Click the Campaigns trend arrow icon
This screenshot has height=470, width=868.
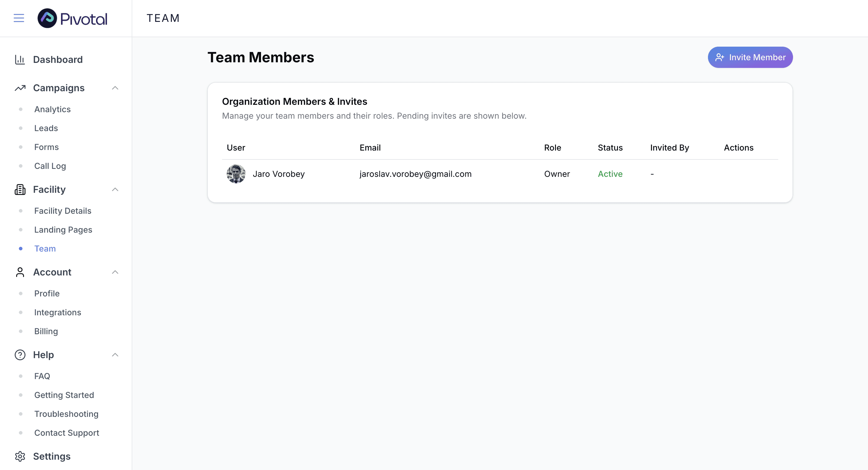[20, 88]
